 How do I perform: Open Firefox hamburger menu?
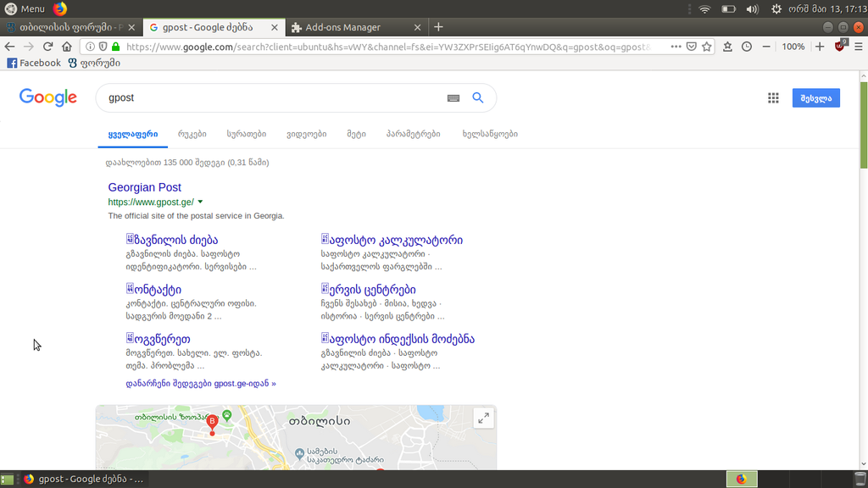point(858,47)
